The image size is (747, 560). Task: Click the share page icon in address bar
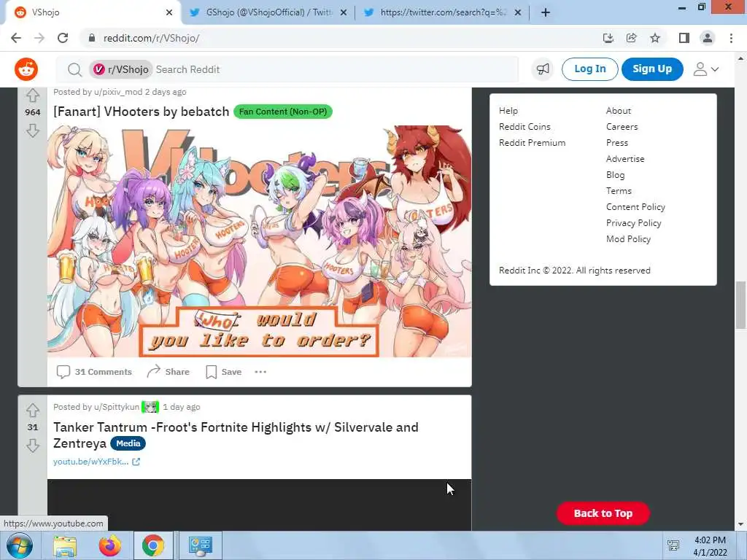coord(632,38)
